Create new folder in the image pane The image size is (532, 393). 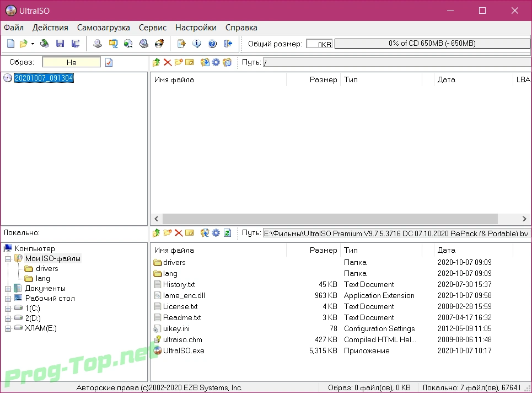tap(179, 62)
